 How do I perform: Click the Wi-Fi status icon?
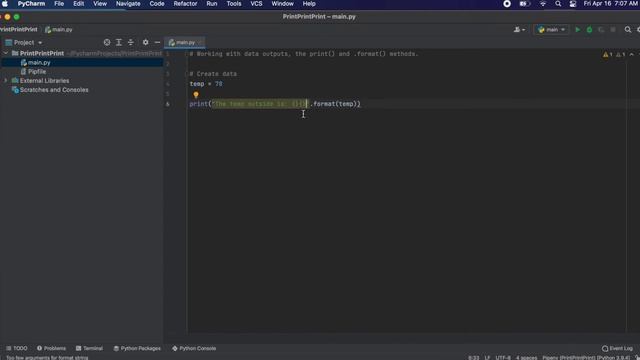pos(543,4)
